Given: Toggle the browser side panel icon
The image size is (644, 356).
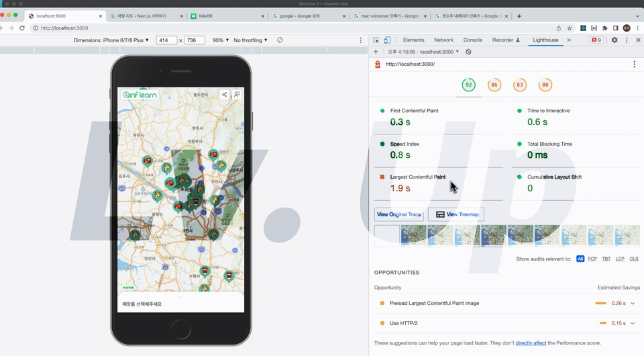Looking at the screenshot, I should pos(615,28).
